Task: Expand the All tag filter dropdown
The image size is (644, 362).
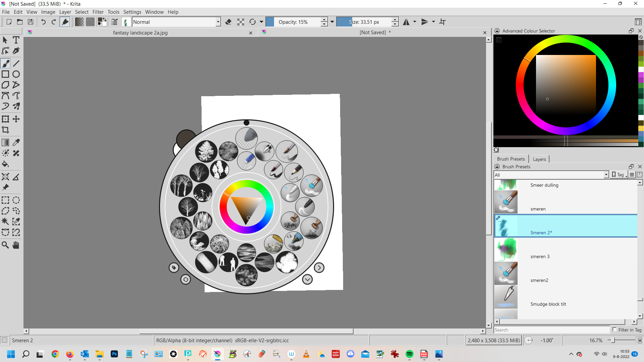Action: [x=551, y=175]
